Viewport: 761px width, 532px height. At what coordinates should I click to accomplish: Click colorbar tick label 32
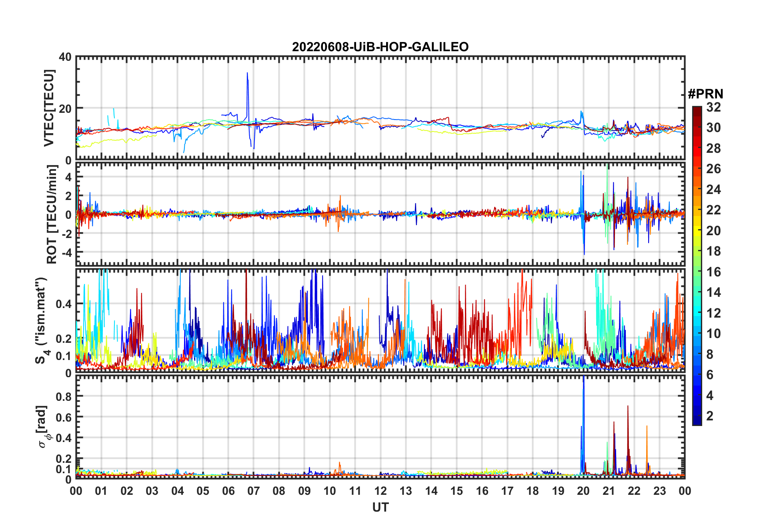click(x=713, y=107)
